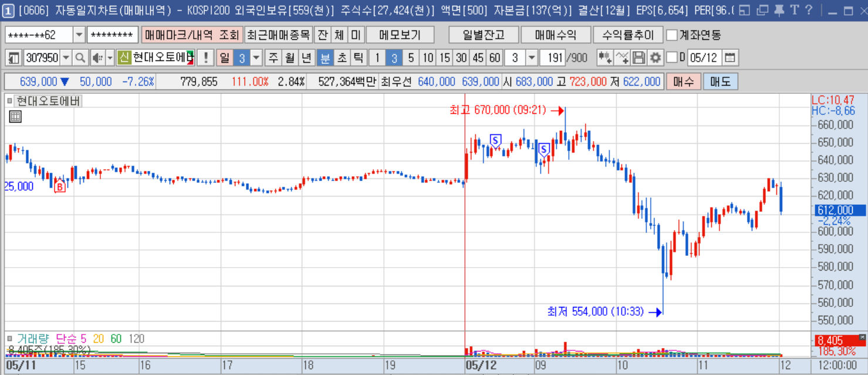Viewport: 868px width, 375px height.
Task: Click the add indicator line icon
Action: [623, 58]
